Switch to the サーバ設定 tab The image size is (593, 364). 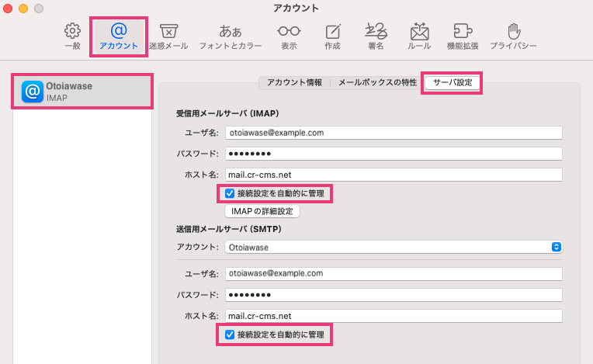[x=453, y=82]
